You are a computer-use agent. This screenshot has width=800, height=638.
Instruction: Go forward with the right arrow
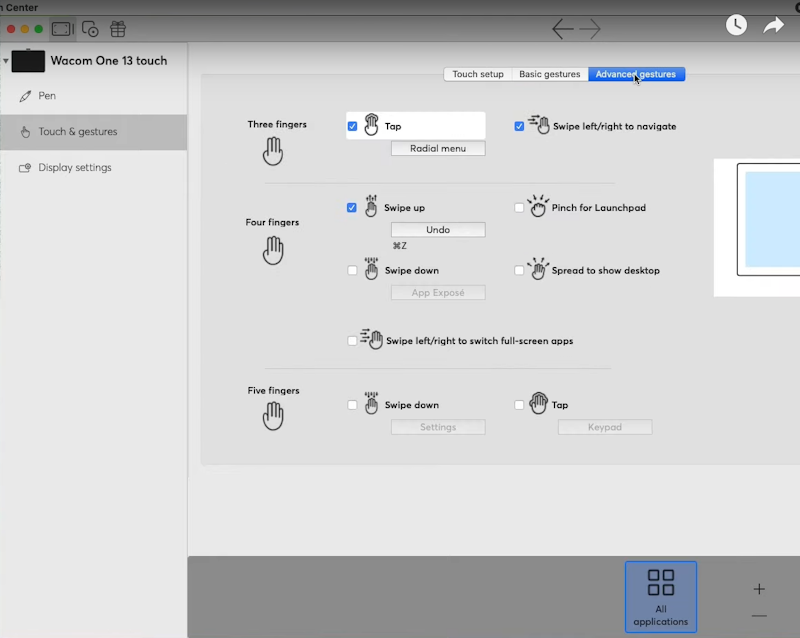(590, 29)
